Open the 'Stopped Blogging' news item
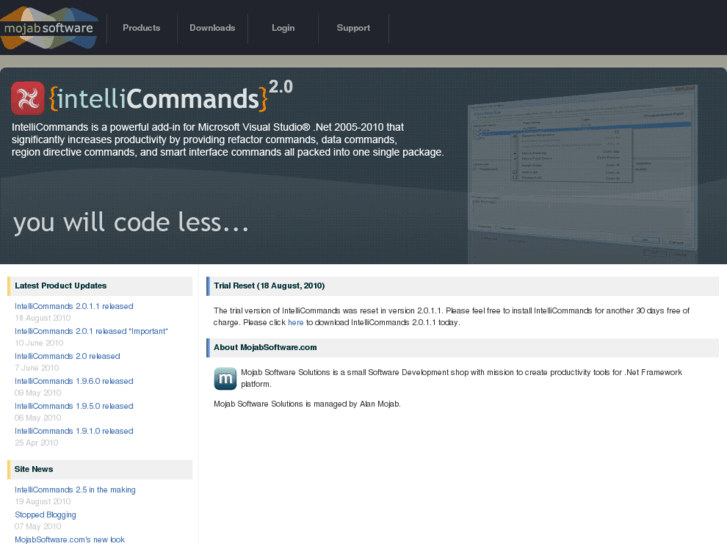 click(45, 515)
